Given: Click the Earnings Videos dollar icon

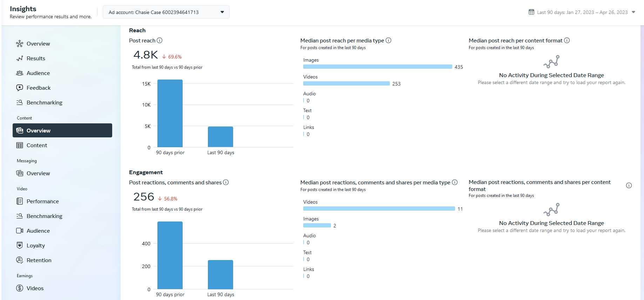Looking at the screenshot, I should [20, 288].
